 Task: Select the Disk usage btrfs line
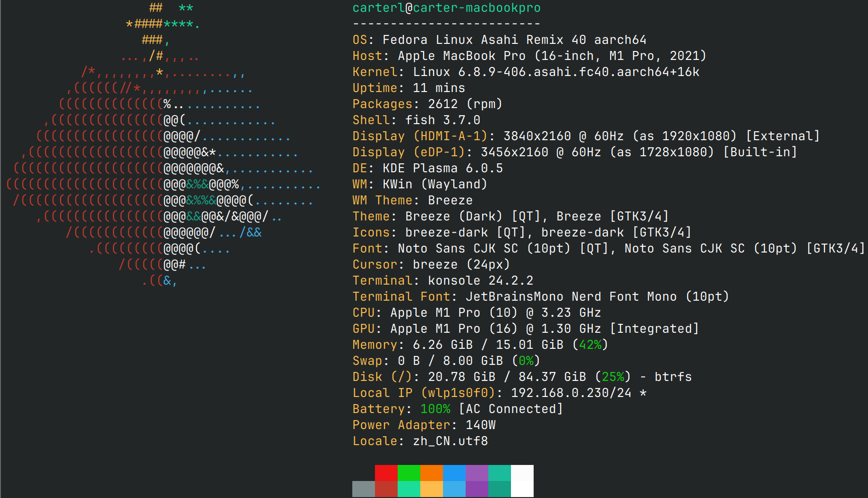click(521, 377)
